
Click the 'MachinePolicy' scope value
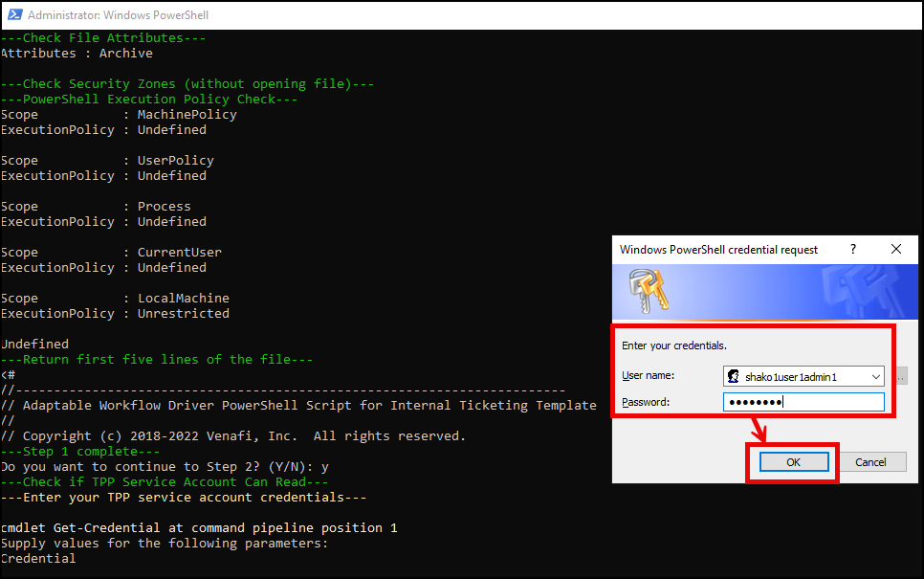[187, 115]
